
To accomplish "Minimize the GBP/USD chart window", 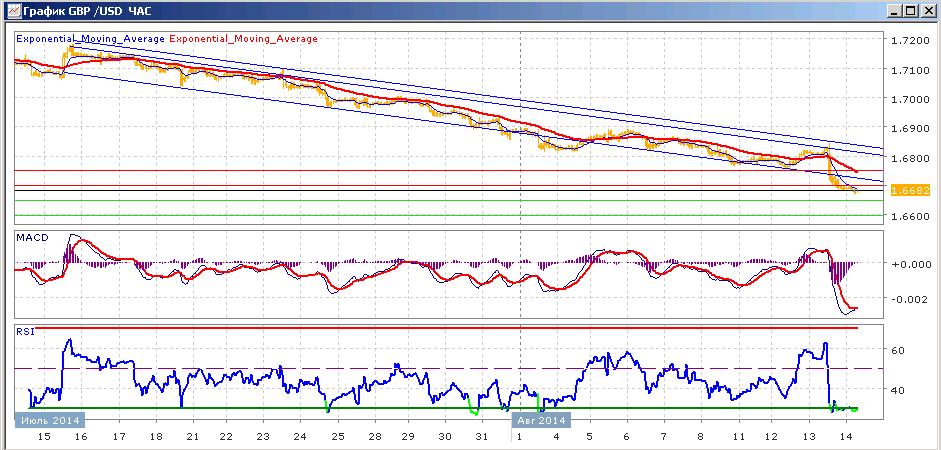I will [896, 11].
